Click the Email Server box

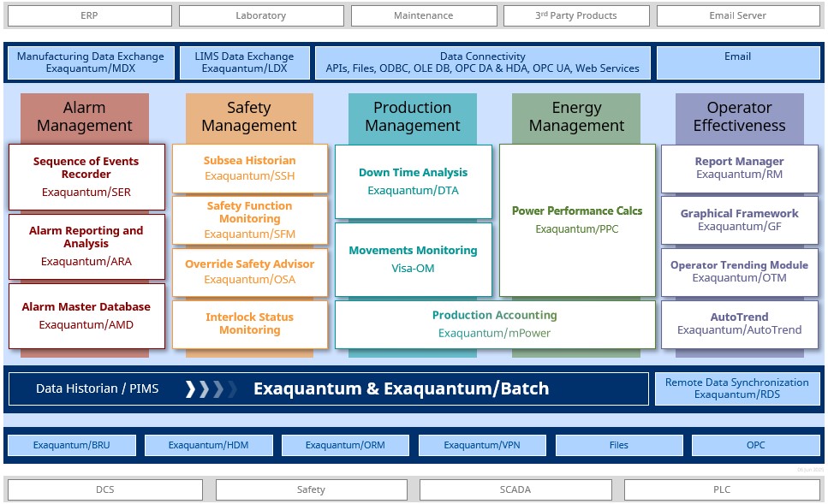pyautogui.click(x=738, y=16)
